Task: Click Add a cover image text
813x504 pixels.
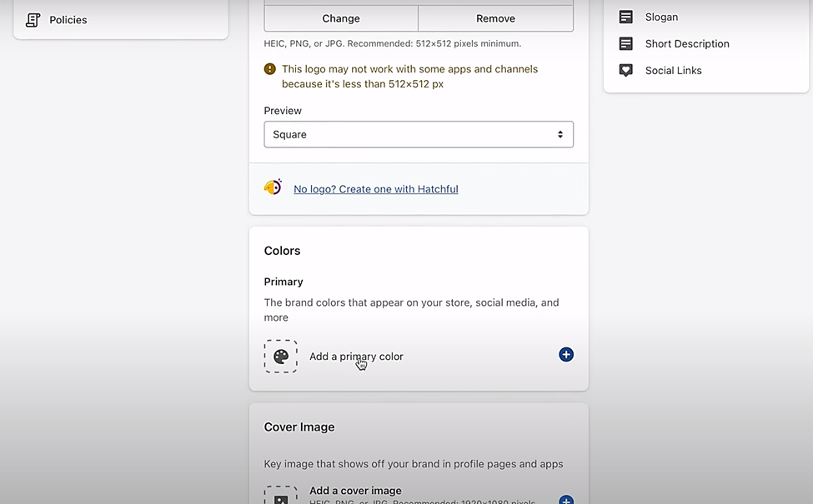Action: [x=355, y=491]
